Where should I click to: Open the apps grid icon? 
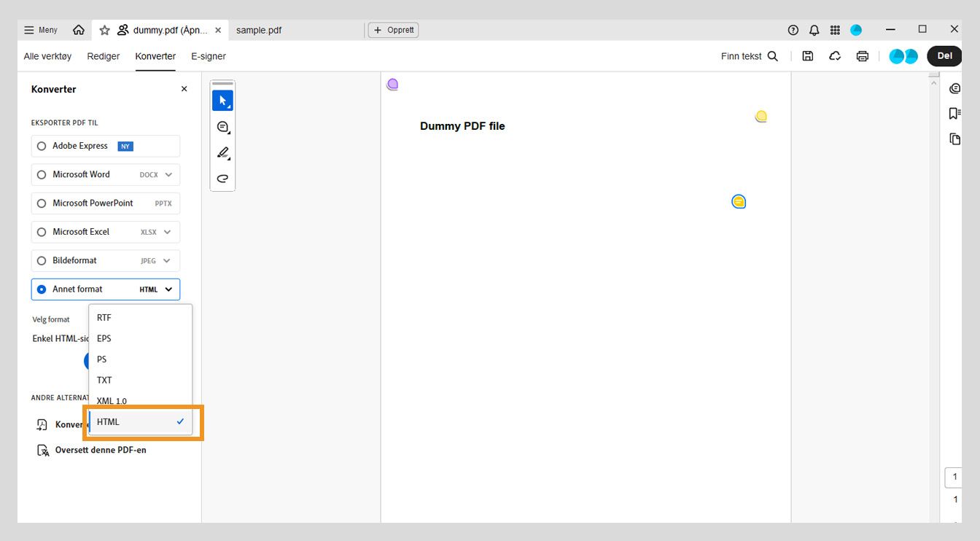[836, 30]
